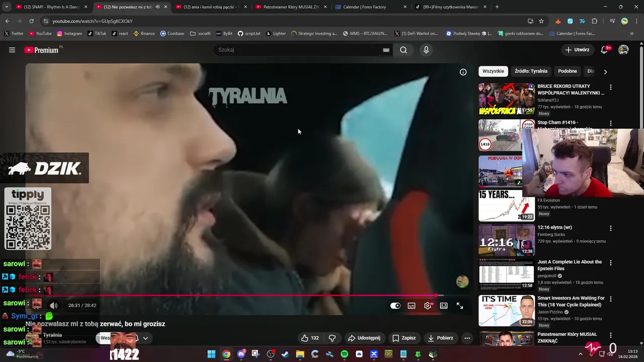Open options for BRUCE REKORD UTRATY video
This screenshot has height=362, width=644.
(x=611, y=87)
